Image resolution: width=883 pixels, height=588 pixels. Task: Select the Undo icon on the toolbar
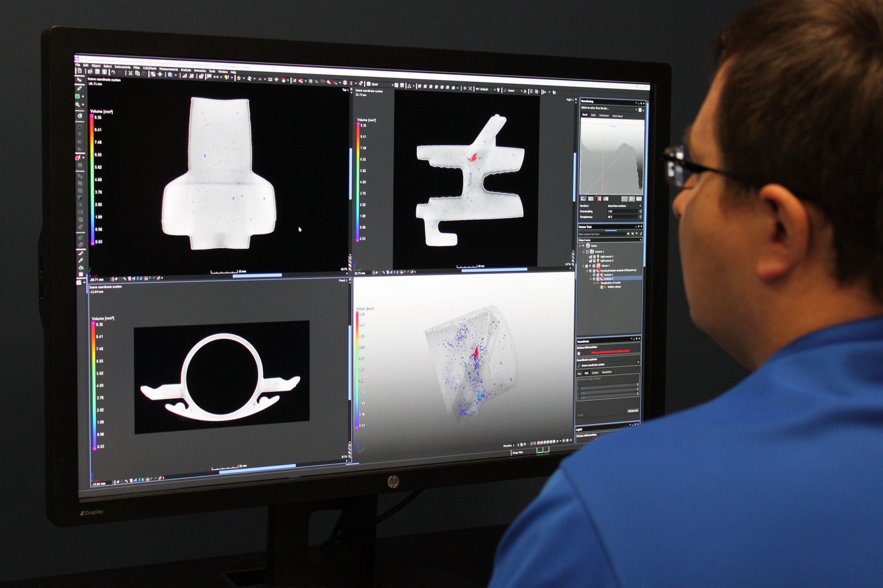tap(114, 72)
